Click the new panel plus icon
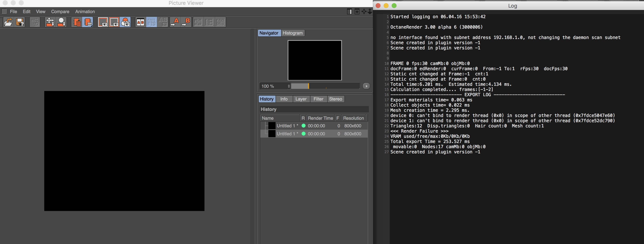Screen dimensions: 644x244 (357, 11)
